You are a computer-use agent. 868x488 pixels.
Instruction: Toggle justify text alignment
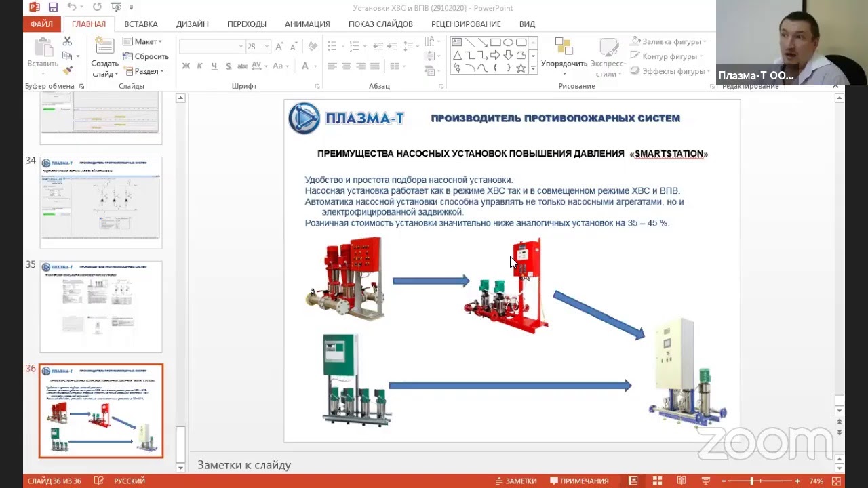click(x=375, y=66)
